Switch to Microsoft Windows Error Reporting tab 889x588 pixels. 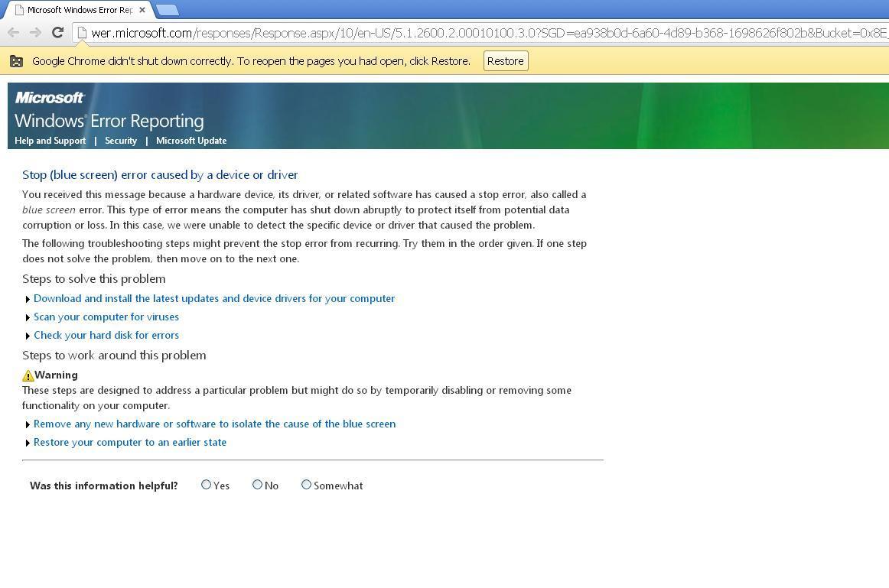tap(80, 10)
